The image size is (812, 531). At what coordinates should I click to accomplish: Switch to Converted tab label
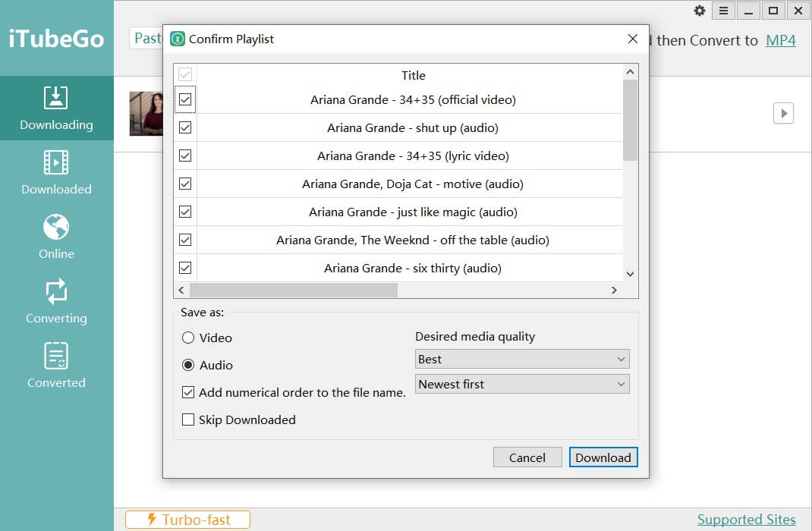coord(56,382)
